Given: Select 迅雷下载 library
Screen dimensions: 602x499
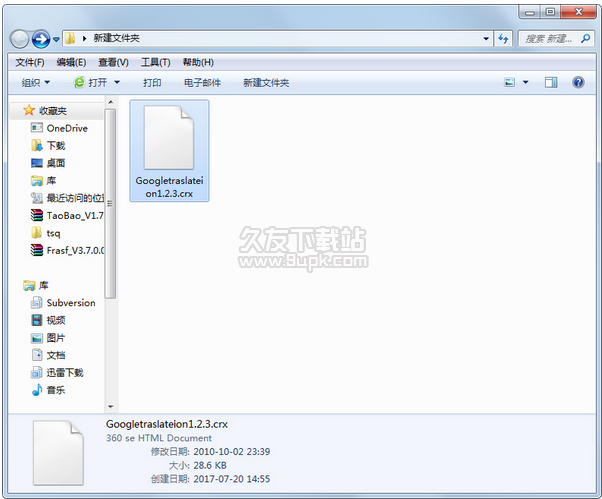Looking at the screenshot, I should click(x=65, y=373).
